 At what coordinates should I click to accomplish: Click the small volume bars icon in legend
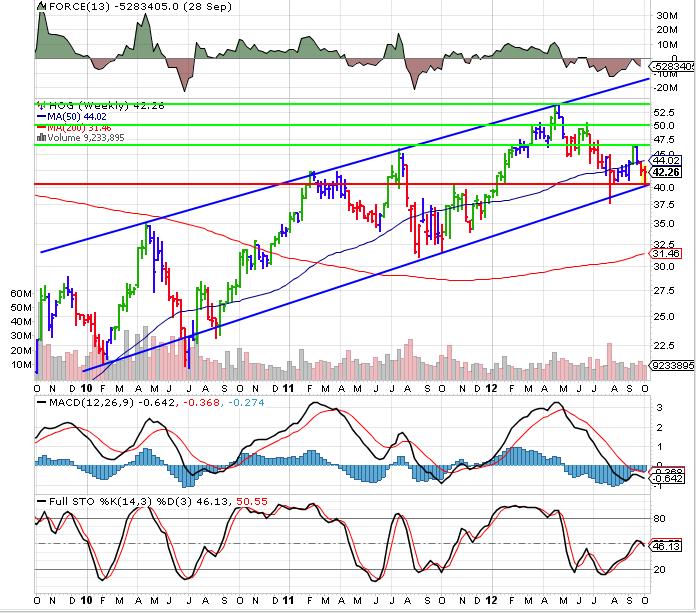(41, 138)
